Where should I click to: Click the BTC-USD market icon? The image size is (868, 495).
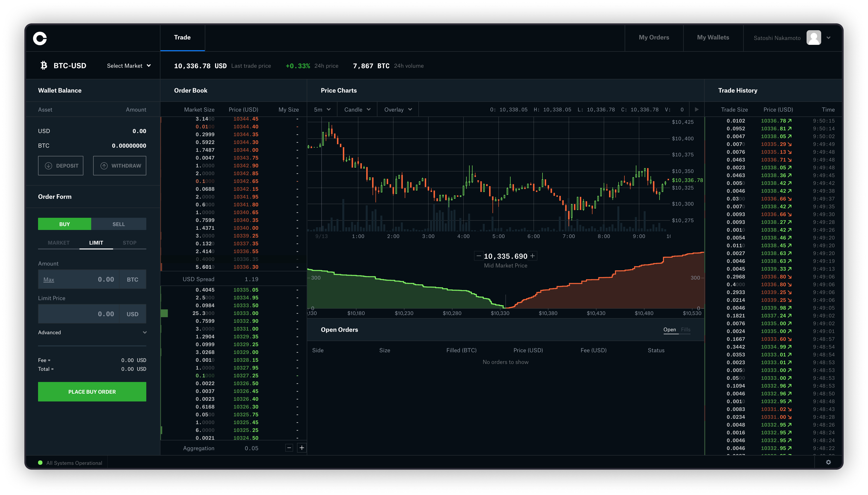pos(43,66)
